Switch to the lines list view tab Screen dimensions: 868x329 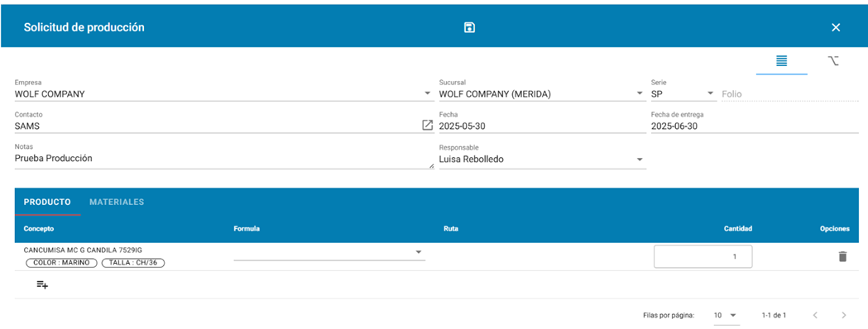click(782, 61)
